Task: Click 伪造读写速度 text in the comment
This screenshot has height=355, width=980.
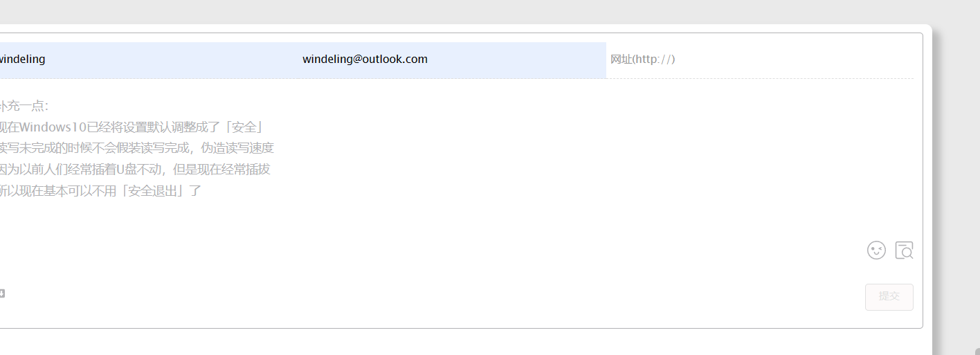Action: (x=237, y=148)
